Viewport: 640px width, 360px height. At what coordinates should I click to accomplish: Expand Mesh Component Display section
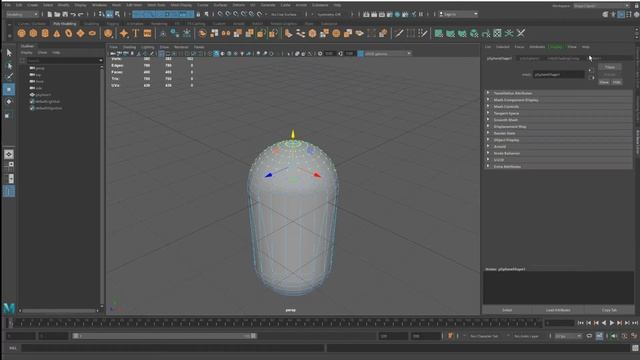point(559,100)
